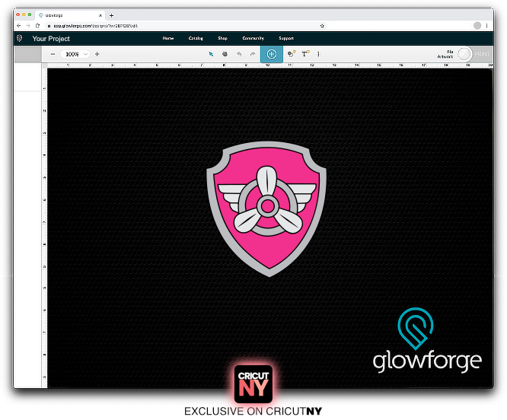Go forward in the browser
The width and height of the screenshot is (507, 420).
pos(28,26)
